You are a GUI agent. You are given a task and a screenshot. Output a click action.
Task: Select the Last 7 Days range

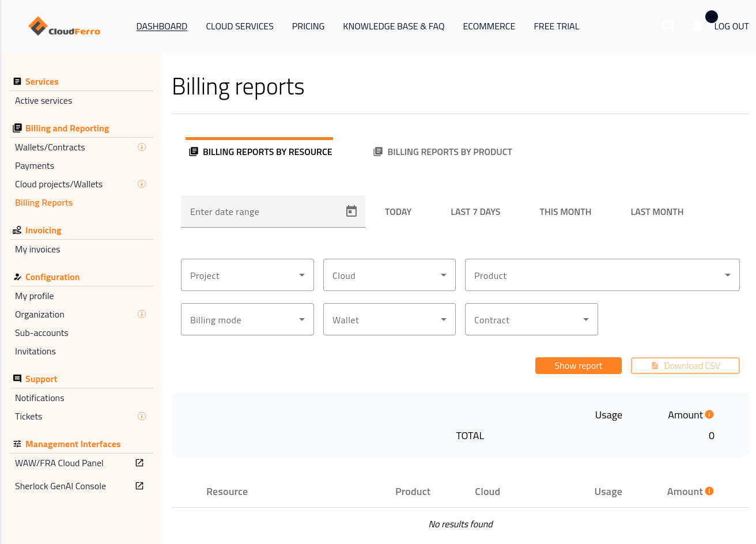click(475, 212)
